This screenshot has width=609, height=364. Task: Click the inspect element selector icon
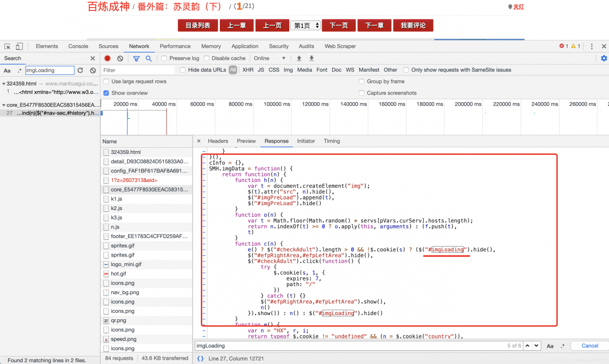pos(8,46)
